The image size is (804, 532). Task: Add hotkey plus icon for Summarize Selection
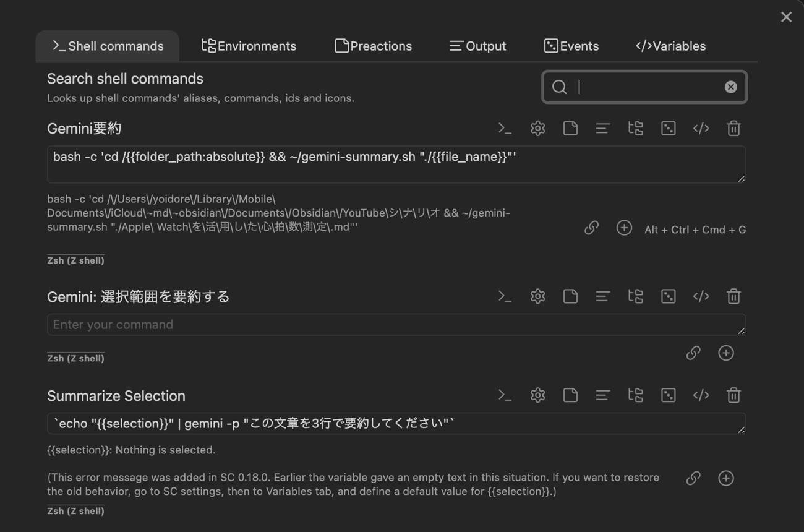click(725, 478)
